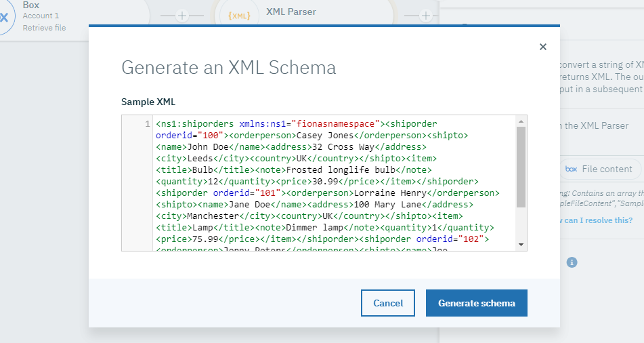Image resolution: width=644 pixels, height=343 pixels.
Task: Select the File content mapping pill
Action: click(599, 169)
